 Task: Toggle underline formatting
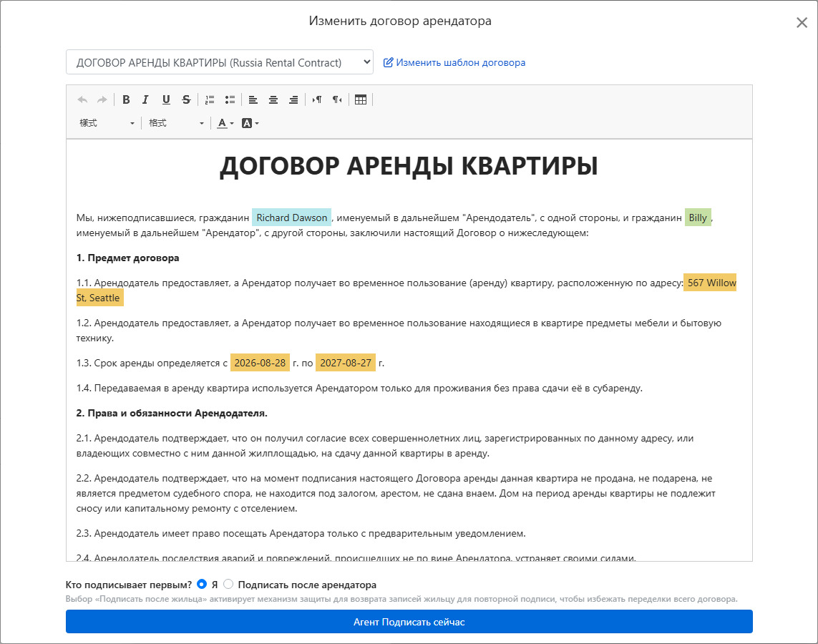click(x=166, y=99)
